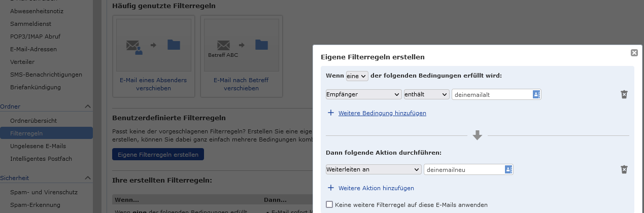Click E-Mail nach Betreff verschieben link
Image resolution: width=644 pixels, height=213 pixels.
[x=241, y=84]
